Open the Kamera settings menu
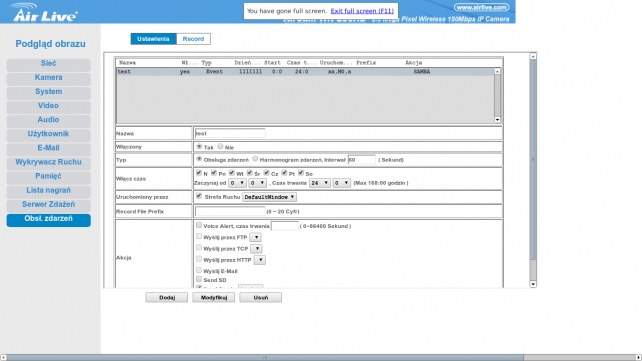This screenshot has width=642, height=361. tap(48, 78)
